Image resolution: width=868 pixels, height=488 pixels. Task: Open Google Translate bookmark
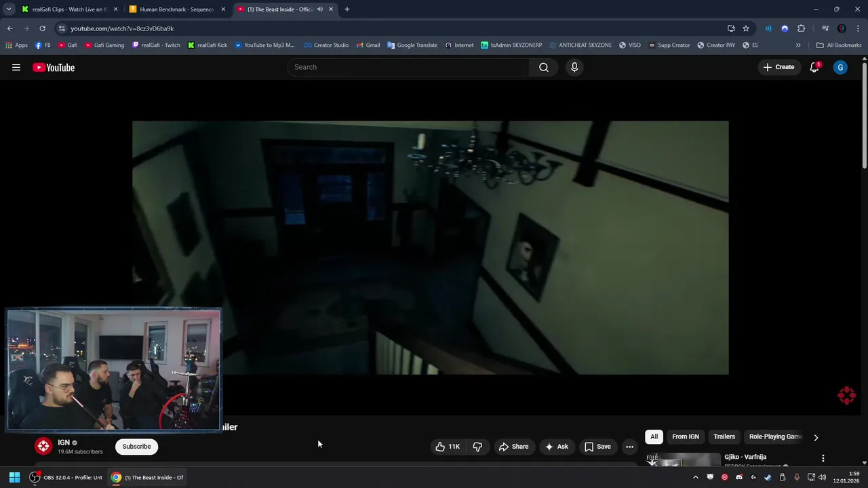[x=412, y=45]
